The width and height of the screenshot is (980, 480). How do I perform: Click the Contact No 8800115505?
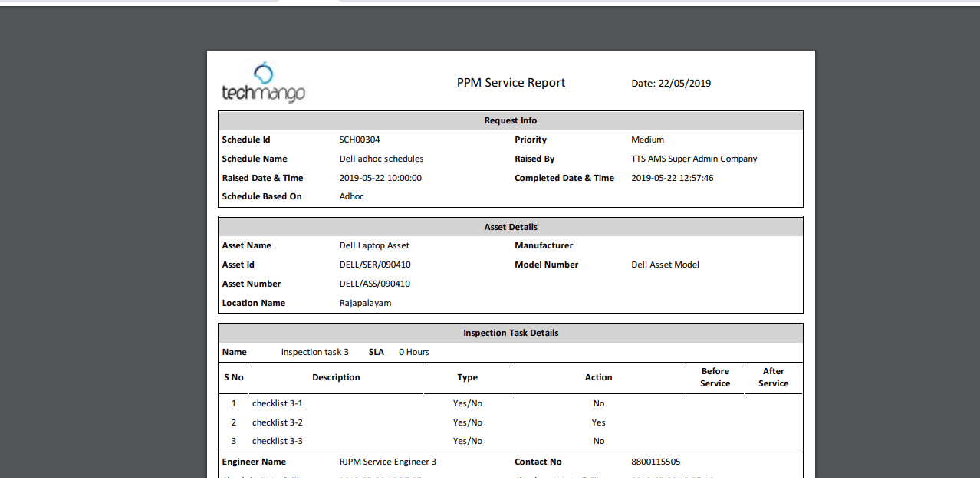[658, 462]
